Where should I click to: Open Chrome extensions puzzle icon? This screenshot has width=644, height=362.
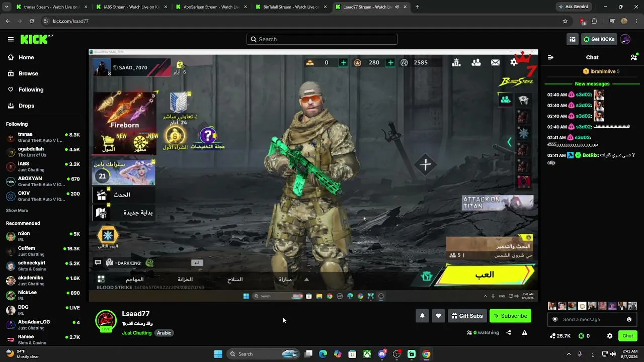point(594,21)
